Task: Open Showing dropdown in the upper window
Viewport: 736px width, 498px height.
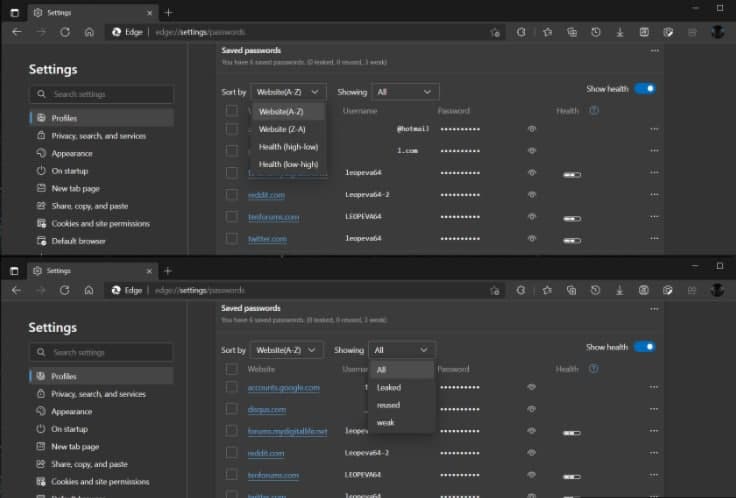Action: 405,92
